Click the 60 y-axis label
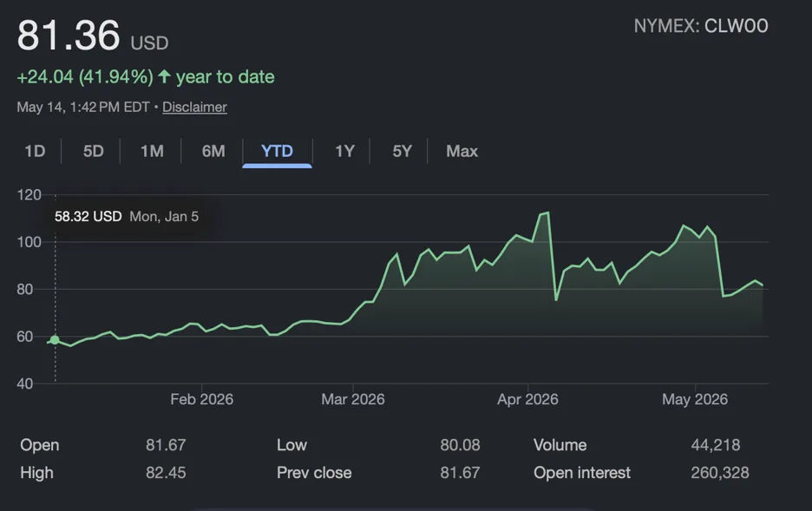The width and height of the screenshot is (812, 511). point(25,337)
